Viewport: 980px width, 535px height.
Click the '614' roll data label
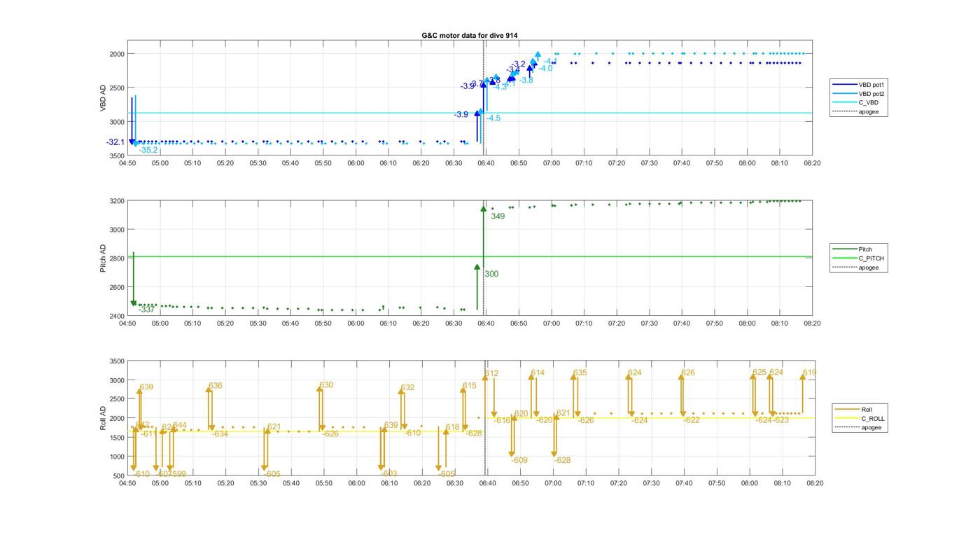coord(538,373)
